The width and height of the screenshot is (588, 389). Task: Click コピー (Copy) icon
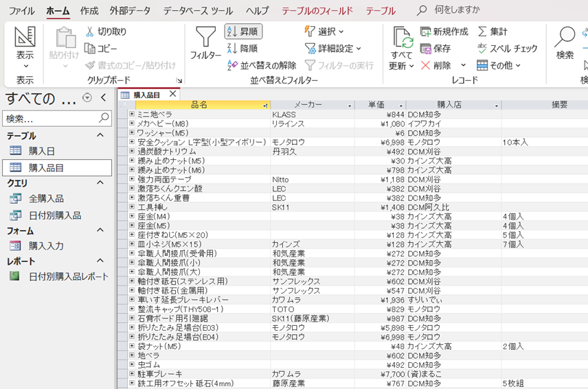point(90,49)
